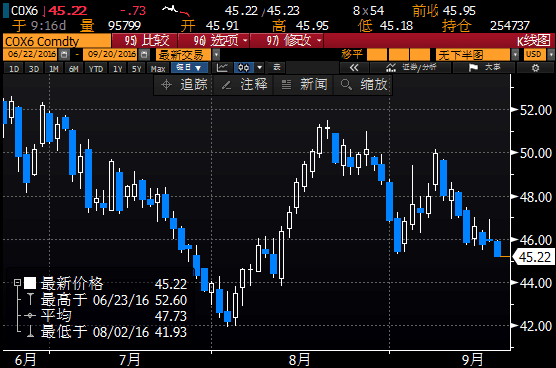Open the 无下半图 lower panel dropdown
Screen dimensions: 556x368
click(x=515, y=55)
